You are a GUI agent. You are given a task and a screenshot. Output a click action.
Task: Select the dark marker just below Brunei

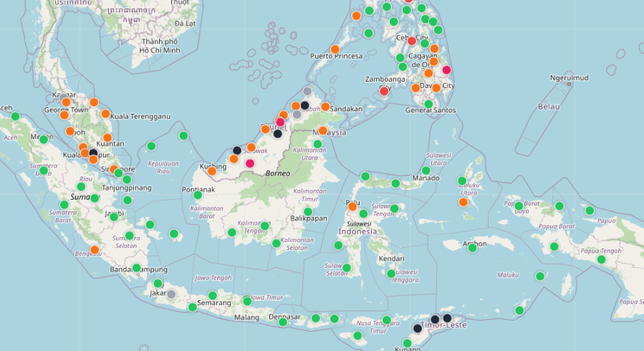coord(278,133)
